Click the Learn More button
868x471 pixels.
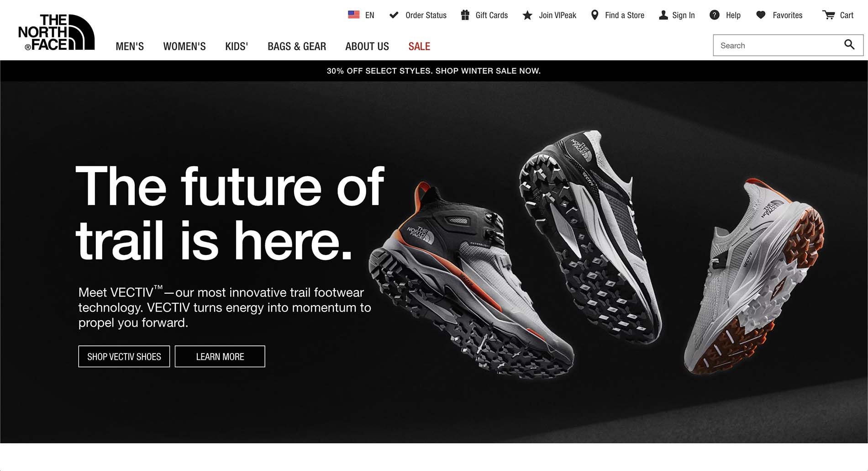point(220,356)
